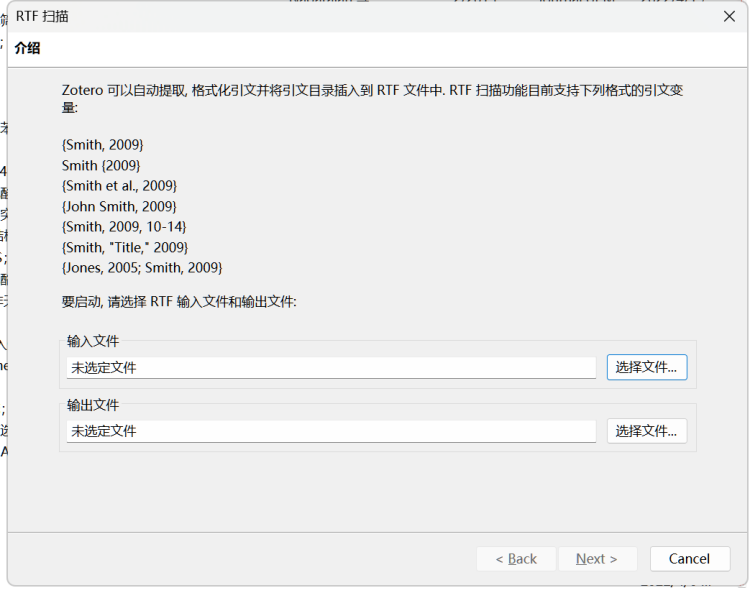The height and width of the screenshot is (593, 755).
Task: Click the RTF 扫描 window title
Action: tap(42, 16)
